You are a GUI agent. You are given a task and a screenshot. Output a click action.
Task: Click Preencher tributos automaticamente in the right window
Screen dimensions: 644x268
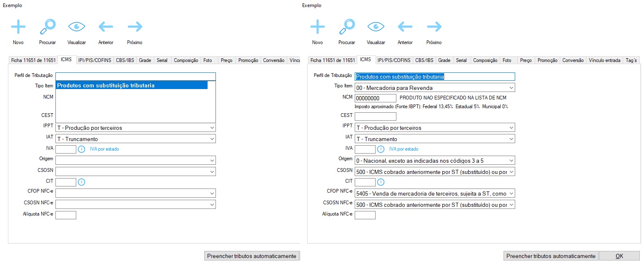[x=551, y=256]
